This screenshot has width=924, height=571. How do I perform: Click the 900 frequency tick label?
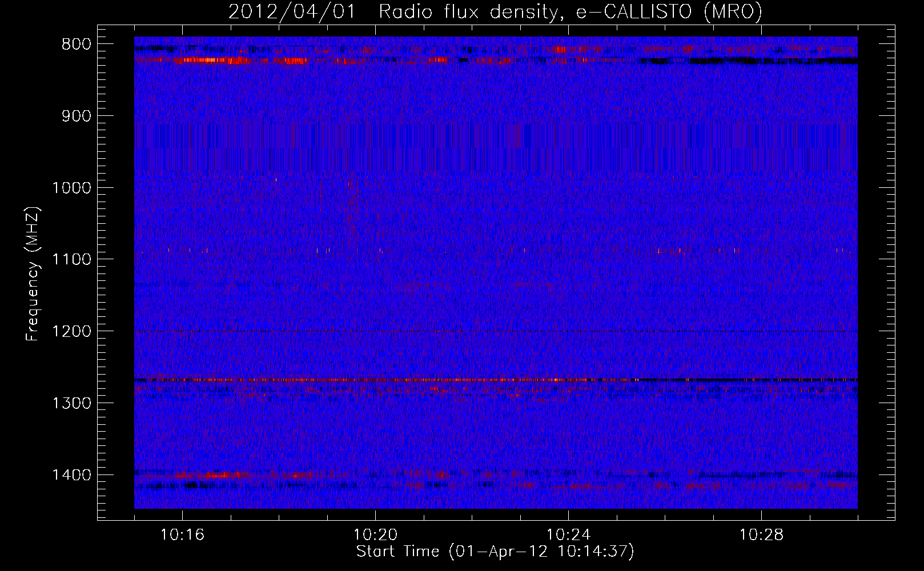pyautogui.click(x=77, y=116)
